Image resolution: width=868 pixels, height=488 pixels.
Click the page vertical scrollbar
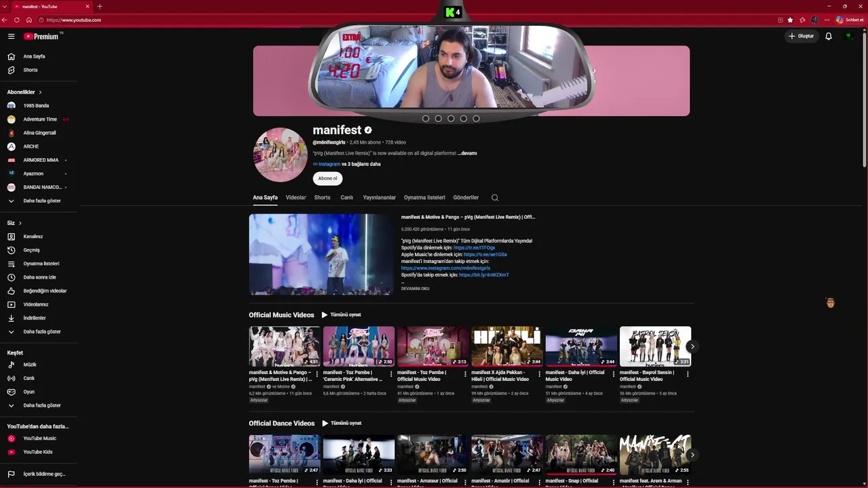(x=865, y=98)
